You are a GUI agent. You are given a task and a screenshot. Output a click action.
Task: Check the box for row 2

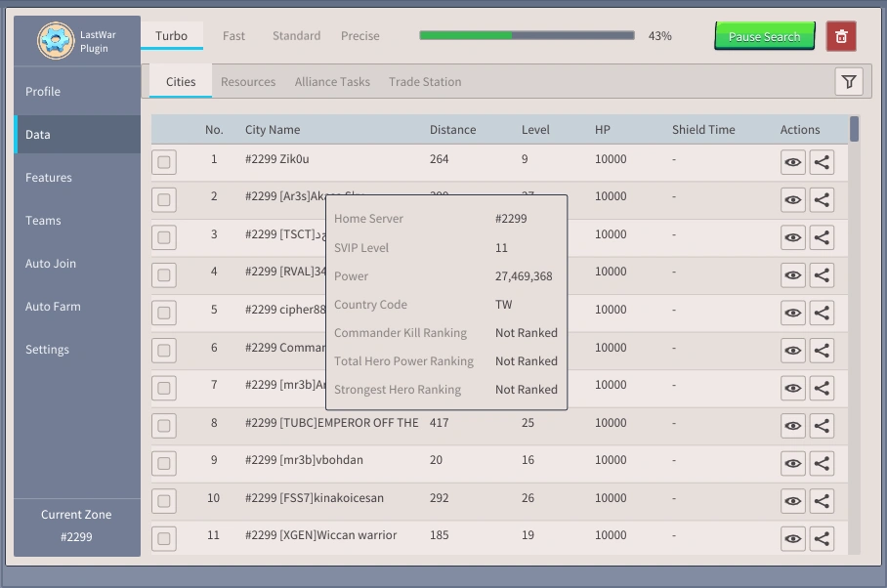click(x=164, y=199)
